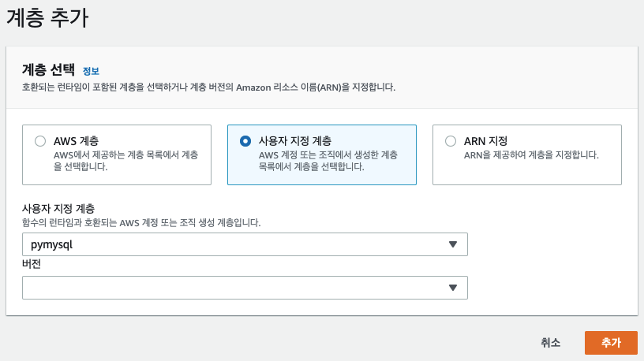Open the pymysql layer dropdown
644x361 pixels.
coord(245,244)
